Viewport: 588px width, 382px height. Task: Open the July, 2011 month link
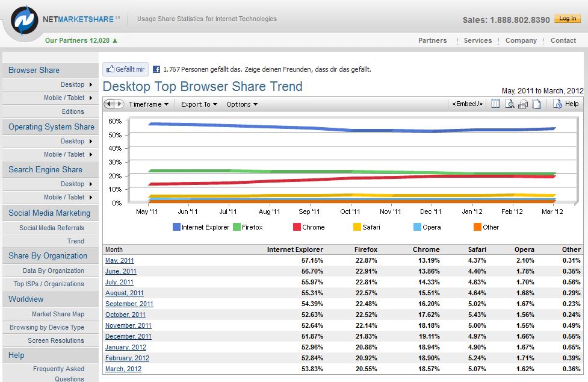click(119, 282)
